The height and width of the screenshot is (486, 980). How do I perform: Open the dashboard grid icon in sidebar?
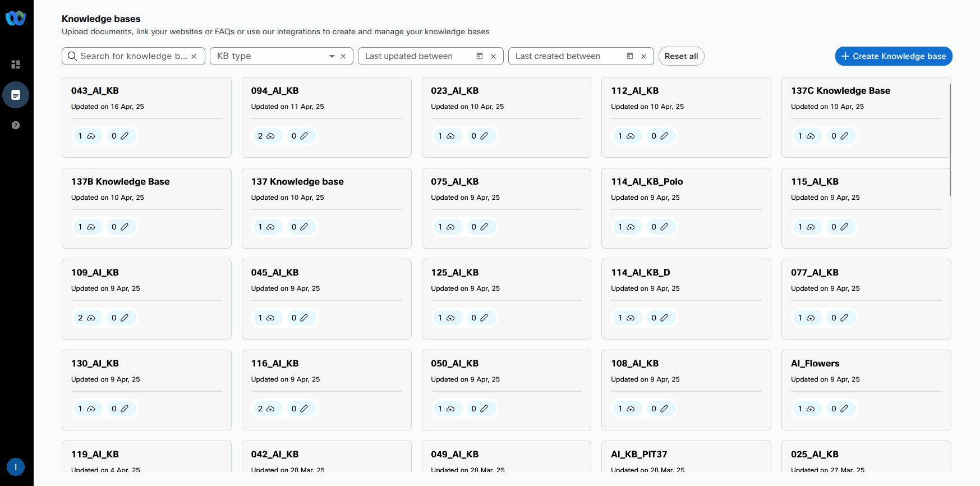coord(16,65)
